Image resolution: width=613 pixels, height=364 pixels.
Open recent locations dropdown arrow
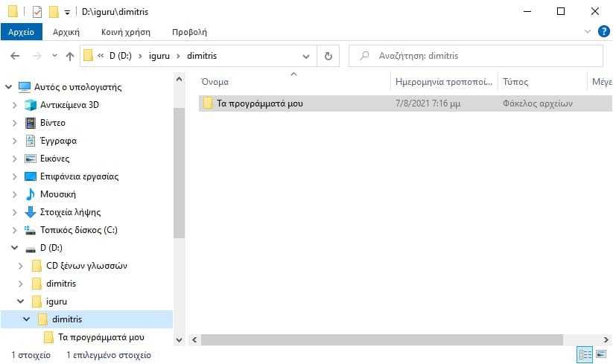pyautogui.click(x=54, y=56)
